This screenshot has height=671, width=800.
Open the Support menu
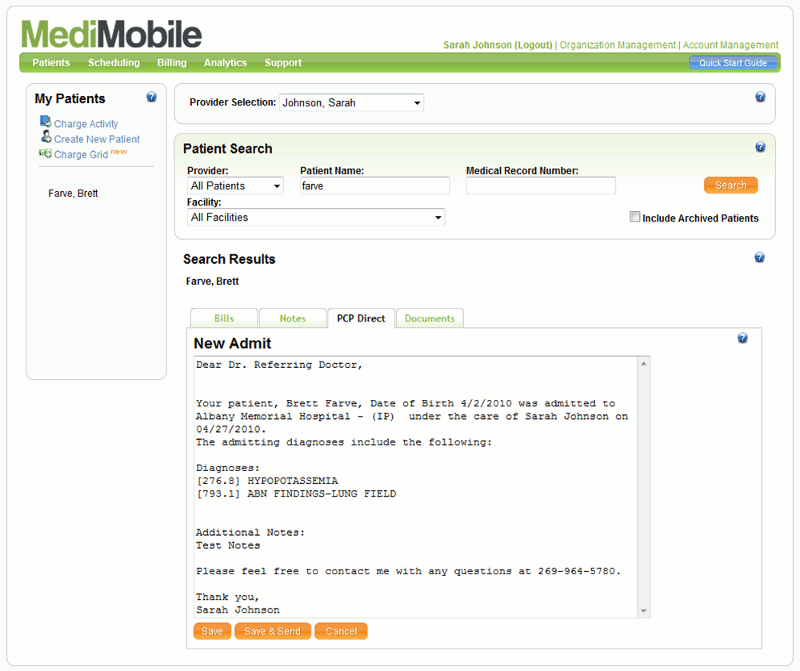pyautogui.click(x=283, y=62)
